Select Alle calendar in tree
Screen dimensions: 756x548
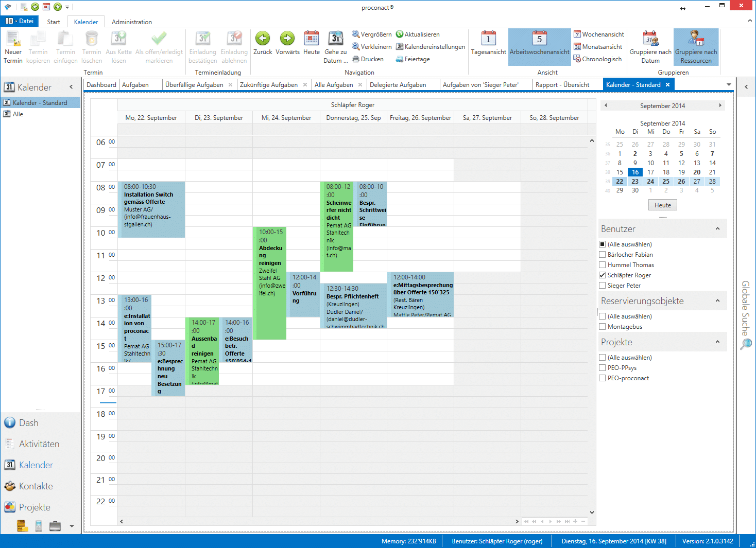18,114
